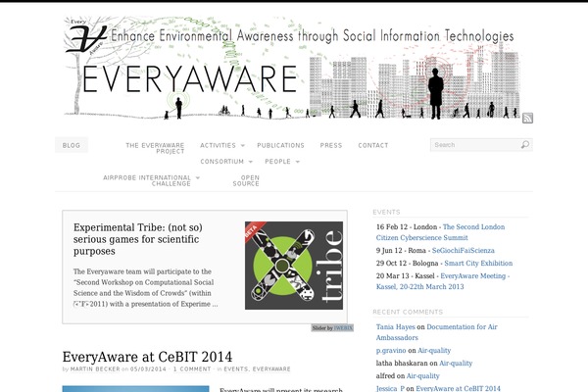Expand the People dropdown arrow
Viewport: 588px width, 392px height.
[x=298, y=162]
